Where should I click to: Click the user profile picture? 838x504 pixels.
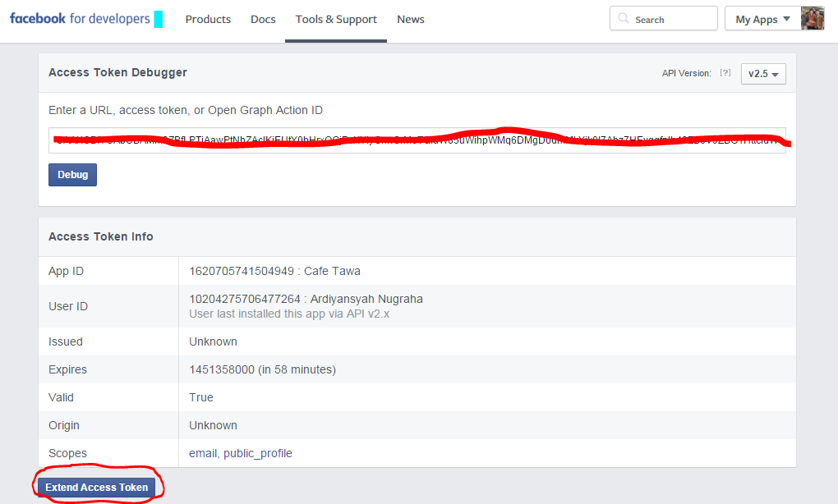(x=813, y=18)
